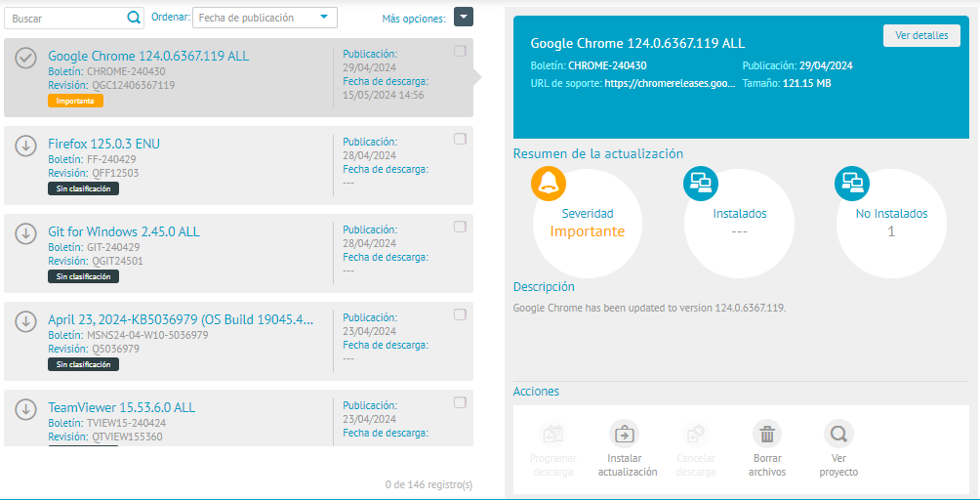Click the Ver detalles button
980x500 pixels.
click(921, 35)
